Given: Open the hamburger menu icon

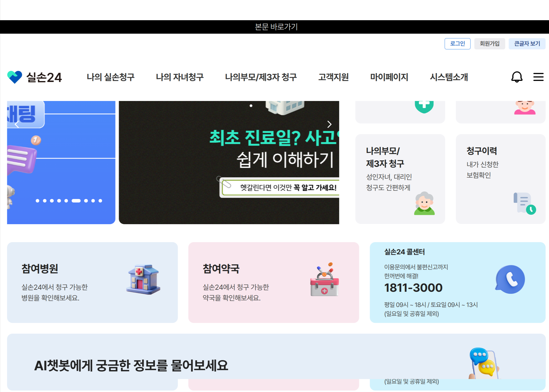Looking at the screenshot, I should (538, 77).
